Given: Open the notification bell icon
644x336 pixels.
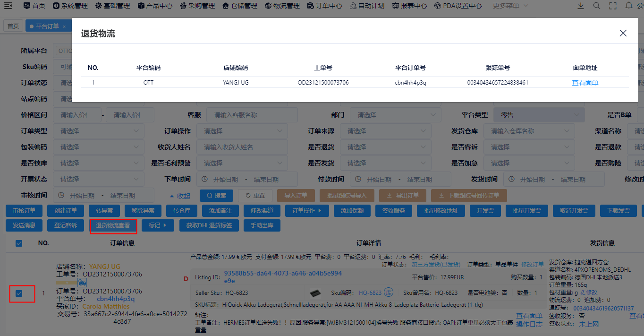Looking at the screenshot, I should tap(628, 6).
